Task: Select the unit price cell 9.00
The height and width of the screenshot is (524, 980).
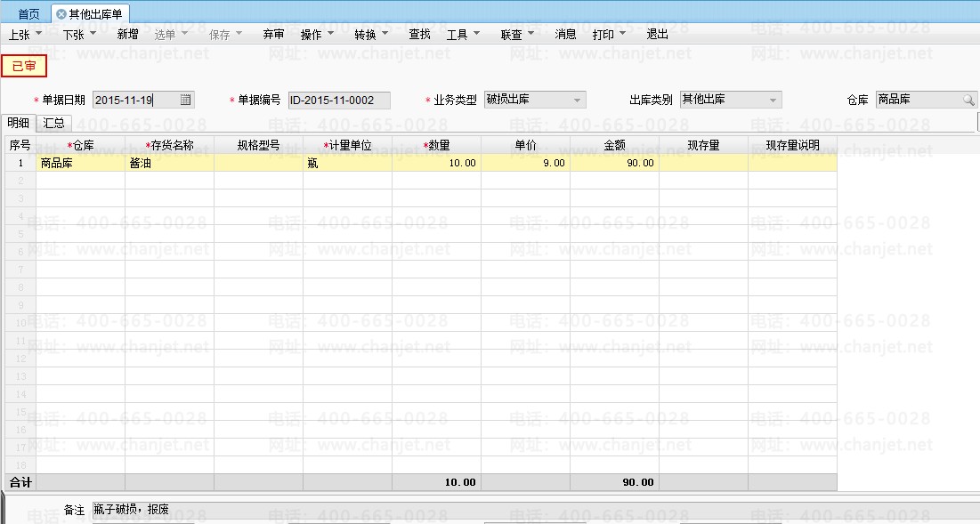Action: pyautogui.click(x=525, y=163)
